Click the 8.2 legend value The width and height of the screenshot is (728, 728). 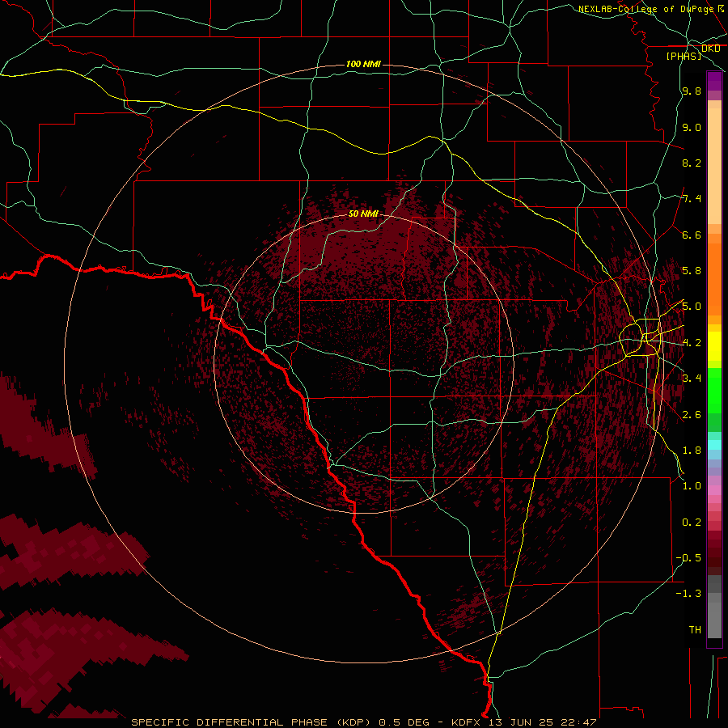point(692,163)
